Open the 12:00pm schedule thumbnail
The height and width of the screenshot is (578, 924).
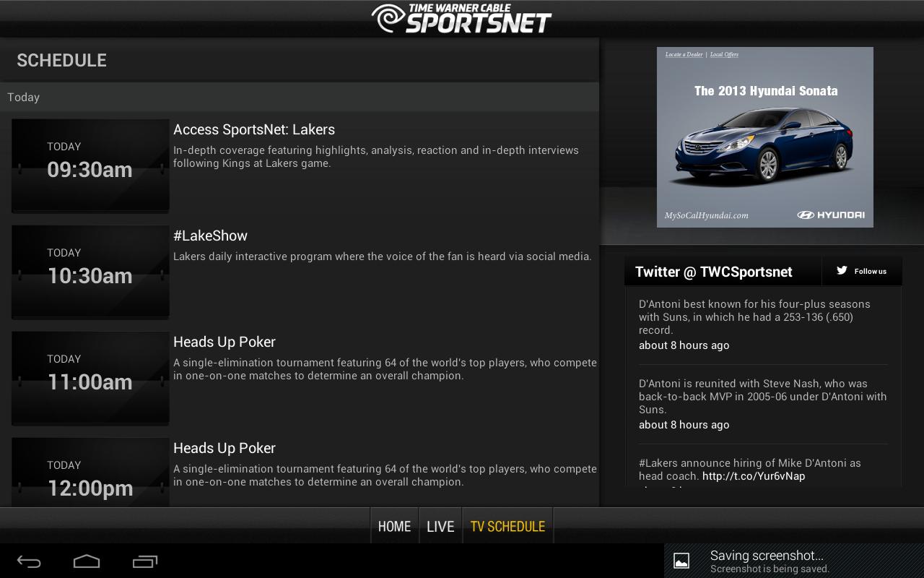point(90,472)
